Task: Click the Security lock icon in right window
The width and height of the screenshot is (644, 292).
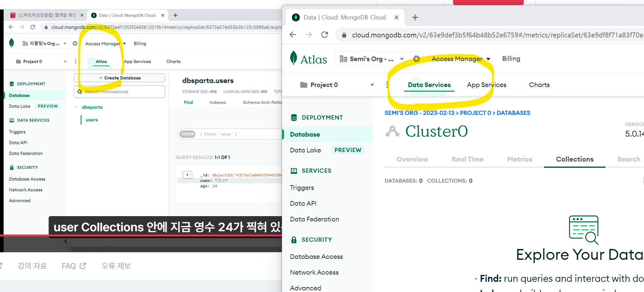Action: [294, 240]
